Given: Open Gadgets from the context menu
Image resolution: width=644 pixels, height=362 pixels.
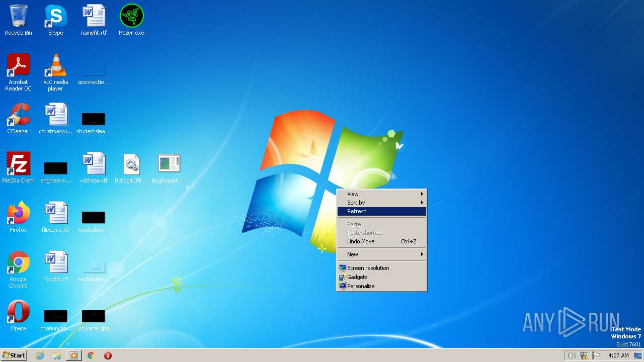Looking at the screenshot, I should coord(381,277).
